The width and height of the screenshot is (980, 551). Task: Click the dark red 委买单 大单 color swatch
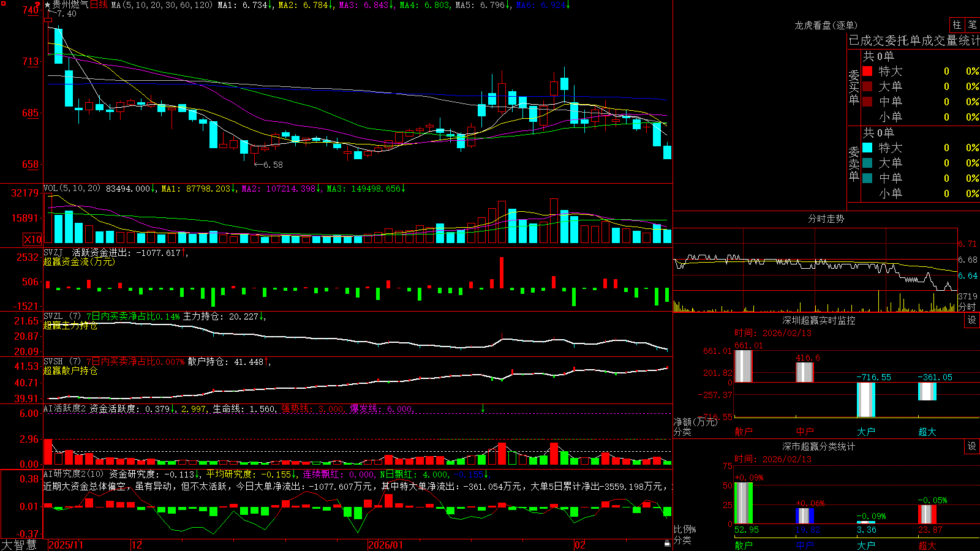tap(867, 86)
